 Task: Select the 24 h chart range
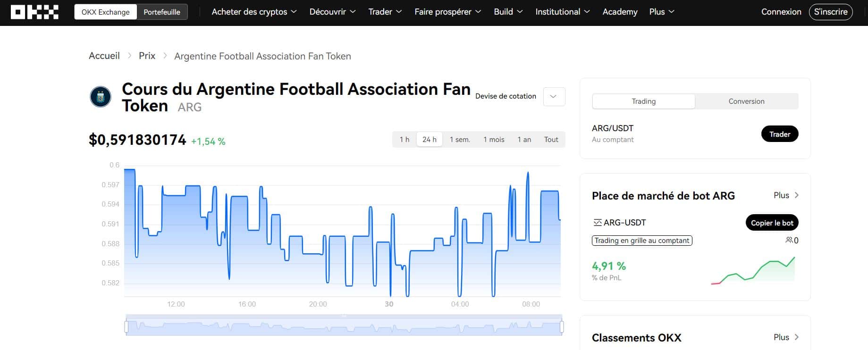pyautogui.click(x=430, y=140)
